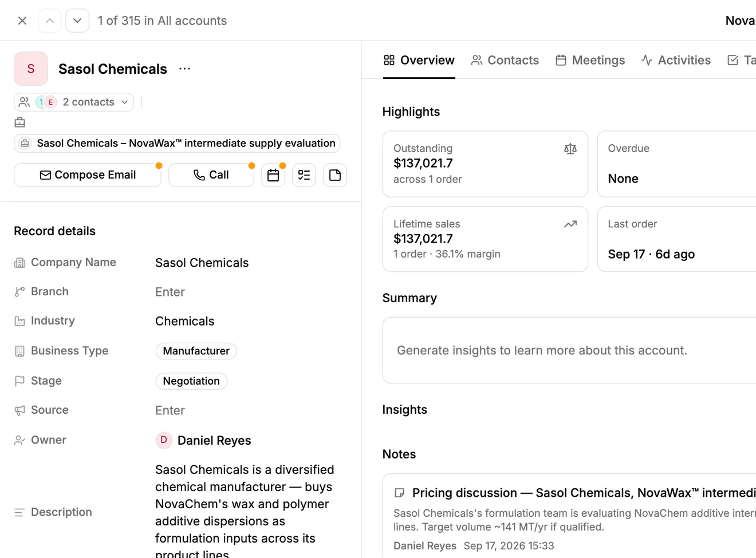Go to previous account with up chevron
Viewport: 756px width, 558px height.
[x=50, y=21]
